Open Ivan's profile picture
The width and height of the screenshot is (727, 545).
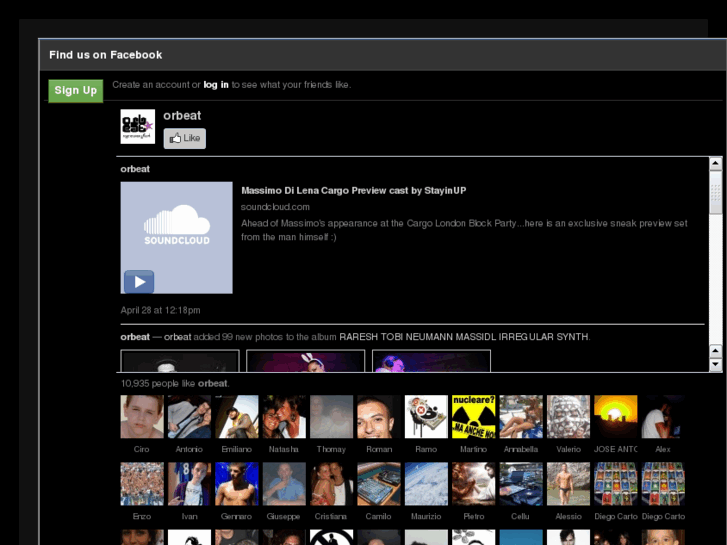pyautogui.click(x=189, y=484)
